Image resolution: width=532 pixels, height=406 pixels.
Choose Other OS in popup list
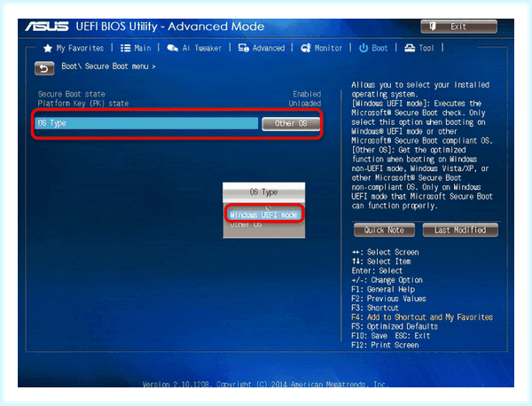[246, 224]
